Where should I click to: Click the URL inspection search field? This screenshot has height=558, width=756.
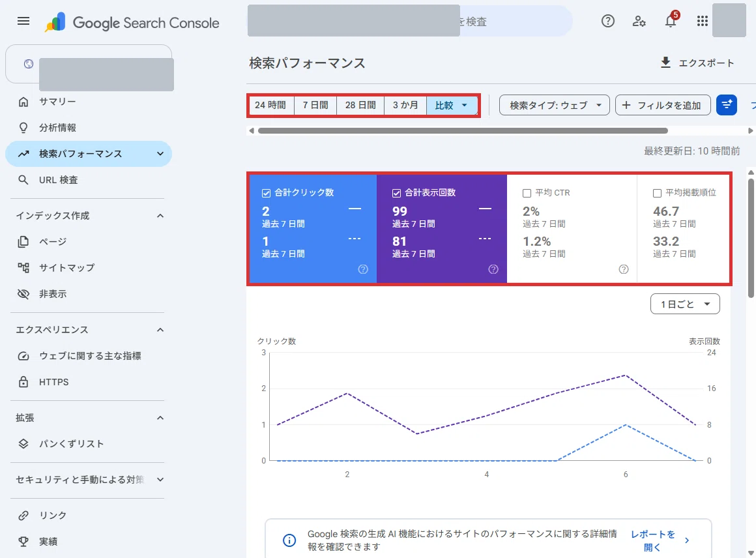(410, 22)
